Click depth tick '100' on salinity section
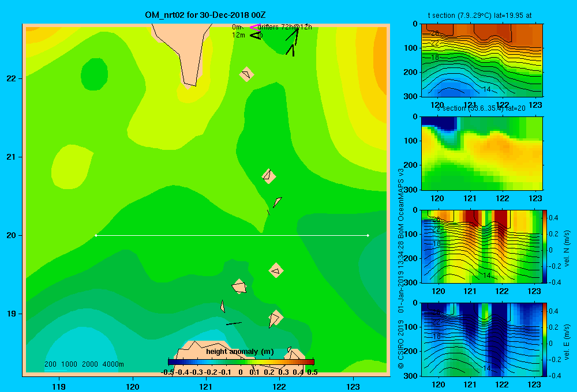 coord(411,141)
